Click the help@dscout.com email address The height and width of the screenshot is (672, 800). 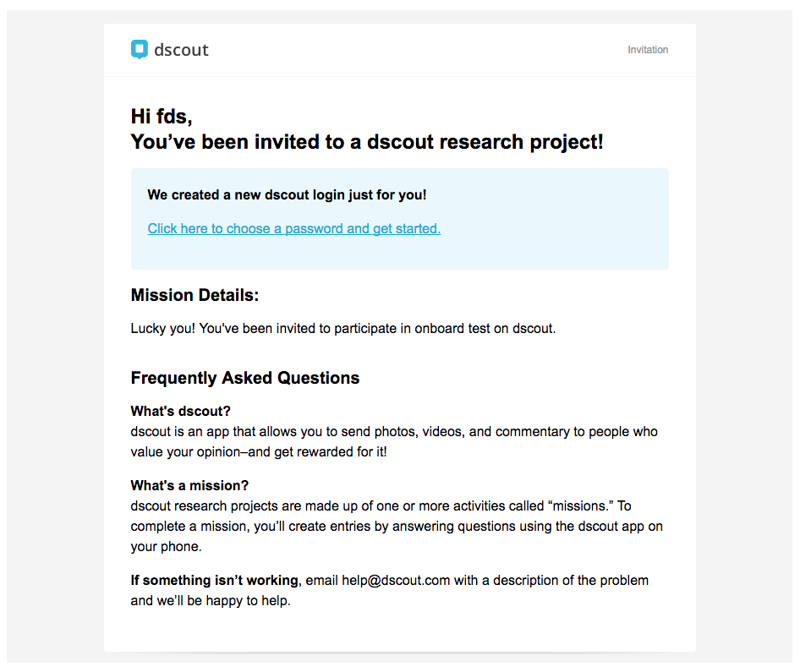click(396, 580)
